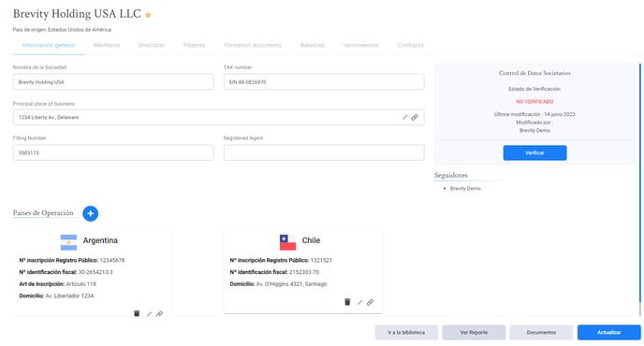
Task: Delete the Argentina country card
Action: click(137, 313)
